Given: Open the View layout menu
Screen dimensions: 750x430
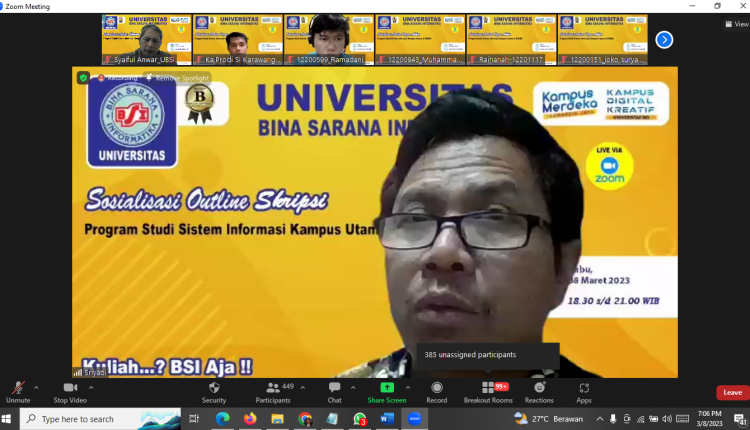Looking at the screenshot, I should (737, 24).
